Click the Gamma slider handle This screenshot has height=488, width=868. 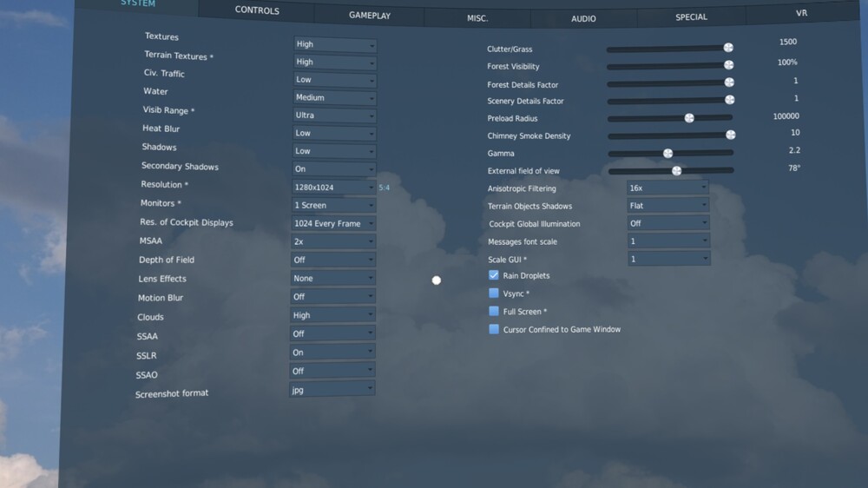pos(668,154)
